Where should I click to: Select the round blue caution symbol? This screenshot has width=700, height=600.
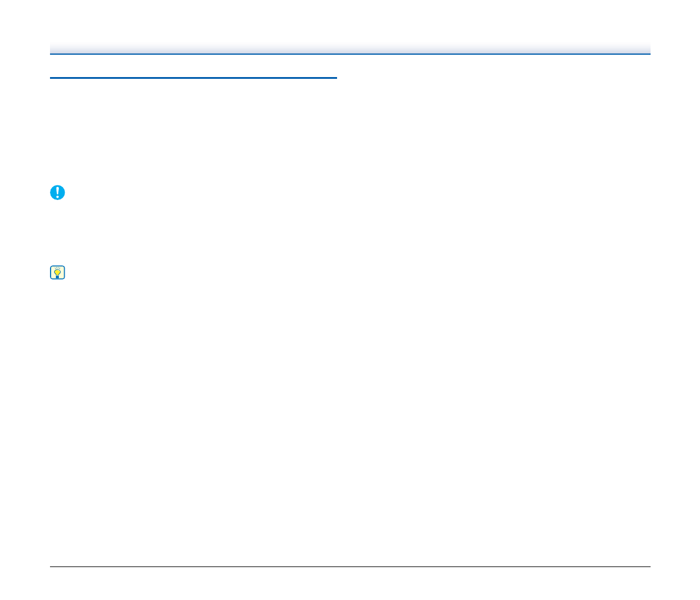[57, 192]
